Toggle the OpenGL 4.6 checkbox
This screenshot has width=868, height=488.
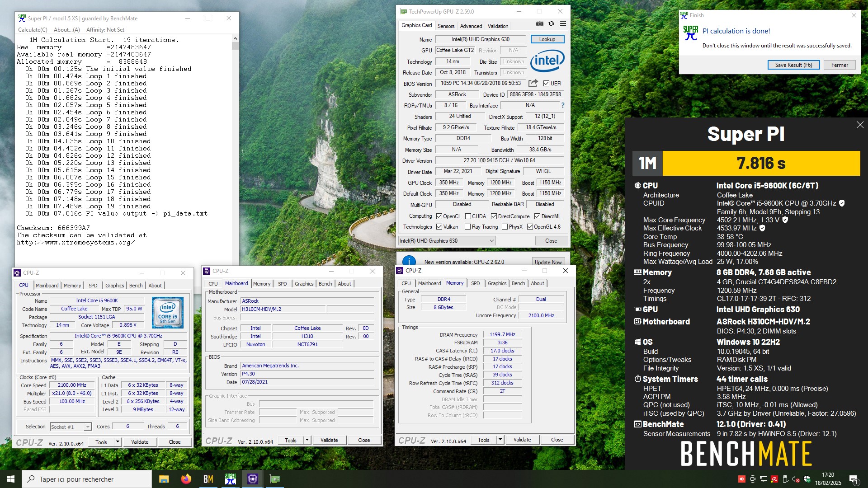tap(530, 227)
